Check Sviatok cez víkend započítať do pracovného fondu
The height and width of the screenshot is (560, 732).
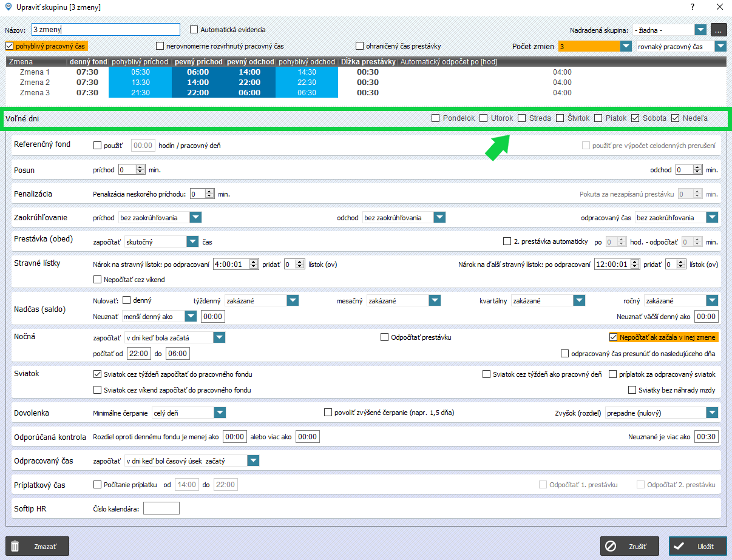coord(97,390)
